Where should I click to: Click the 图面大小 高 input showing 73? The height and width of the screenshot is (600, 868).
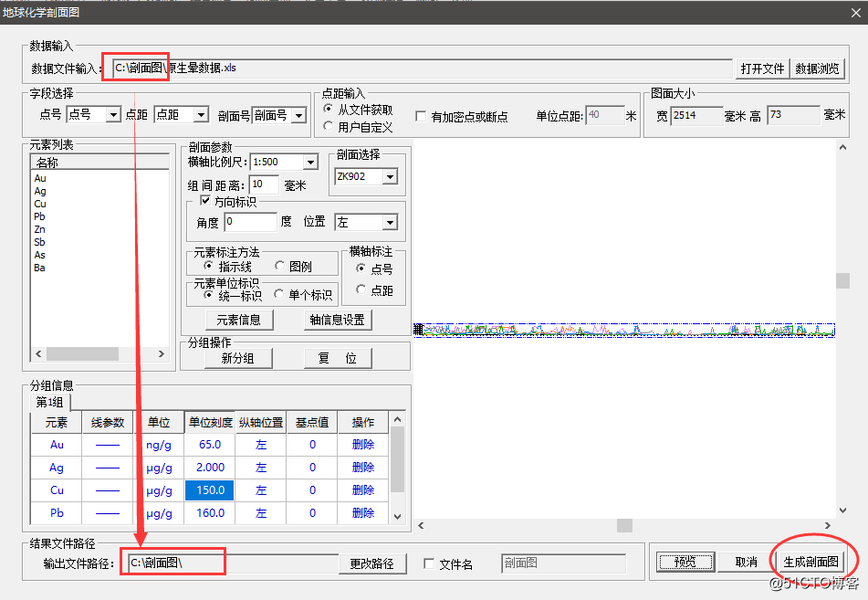click(x=793, y=115)
